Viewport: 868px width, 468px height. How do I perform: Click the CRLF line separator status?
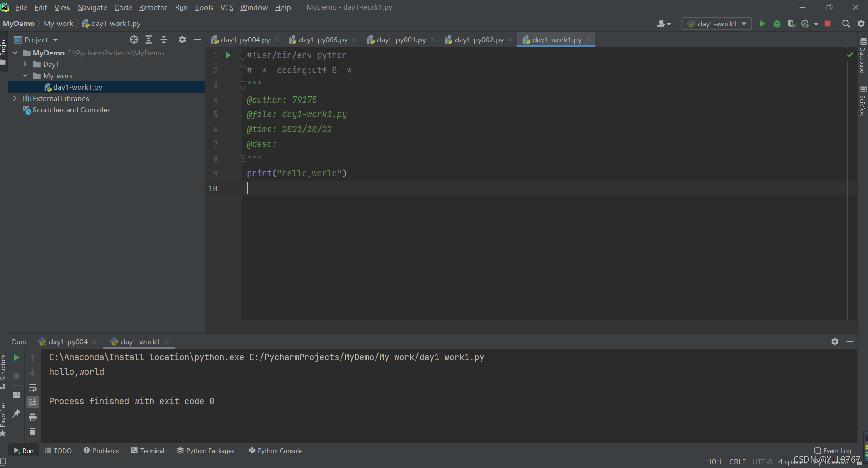coord(737,462)
